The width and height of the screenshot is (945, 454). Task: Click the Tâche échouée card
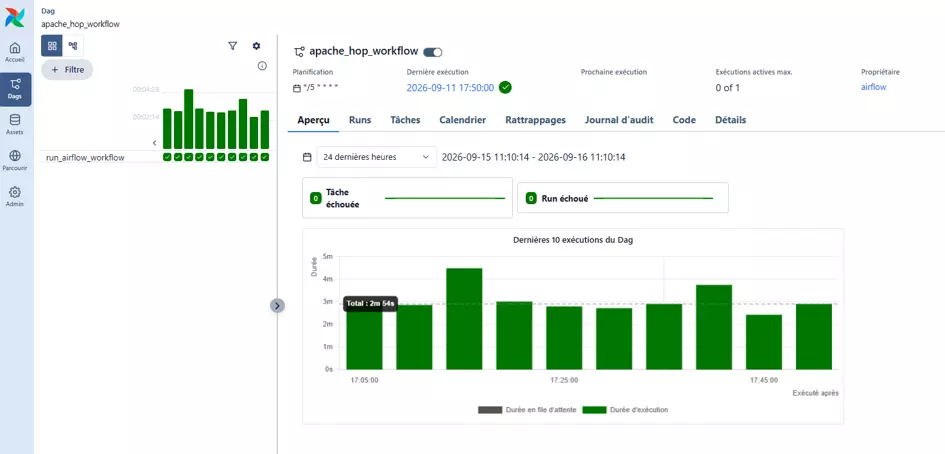pos(407,198)
